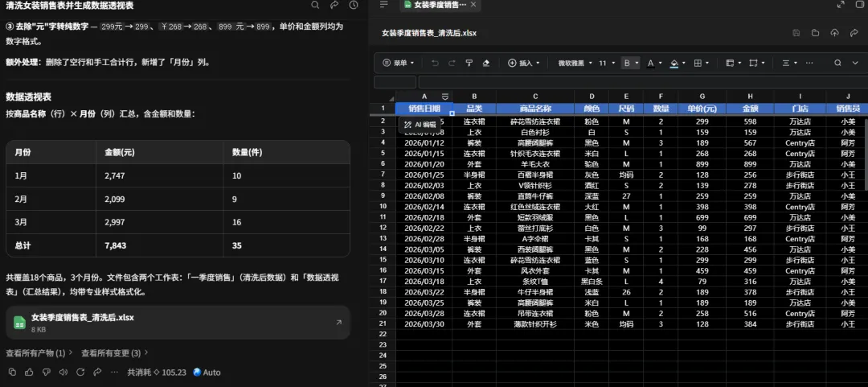Open 查看所有变更 (3) link
Viewport: 868px width, 387px height.
(x=115, y=352)
